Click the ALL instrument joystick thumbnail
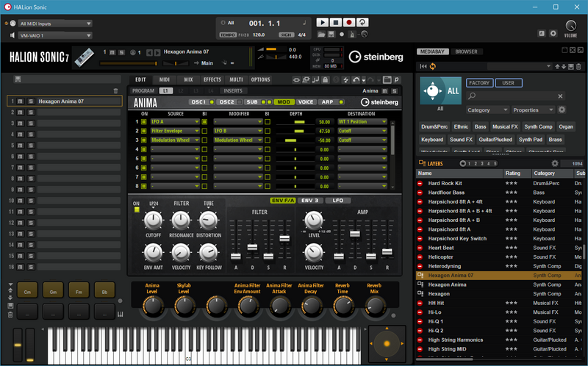The width and height of the screenshot is (588, 366). 440,90
